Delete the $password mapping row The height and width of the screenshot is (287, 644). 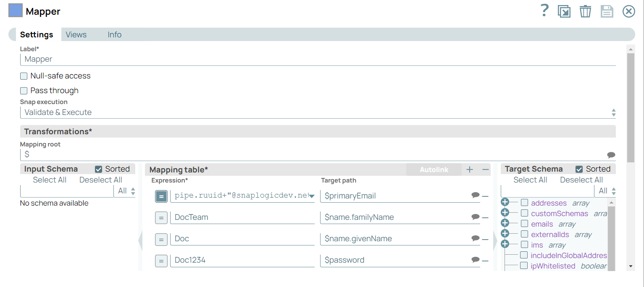tap(485, 261)
